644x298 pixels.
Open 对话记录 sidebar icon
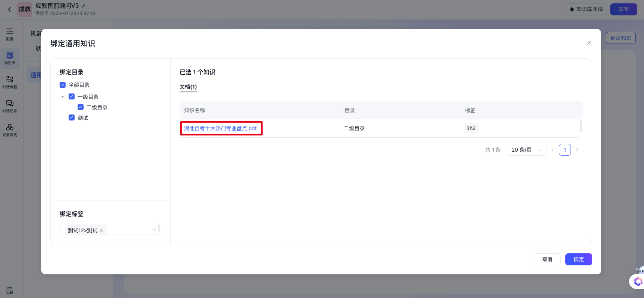pos(10,106)
